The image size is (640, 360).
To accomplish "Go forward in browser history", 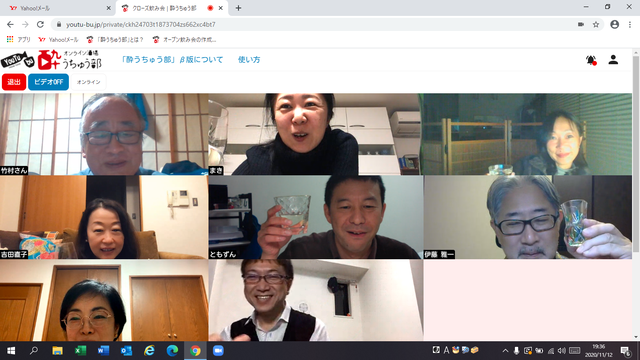I will point(25,24).
